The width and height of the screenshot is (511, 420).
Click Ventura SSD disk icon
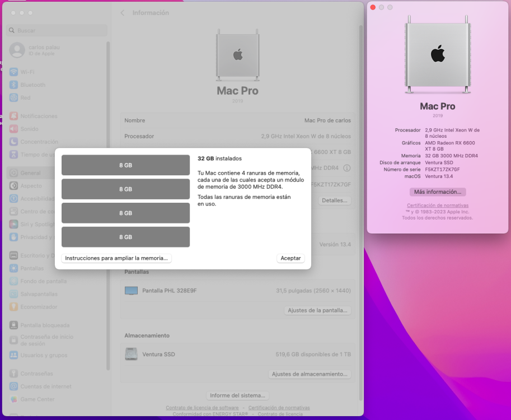tap(131, 354)
